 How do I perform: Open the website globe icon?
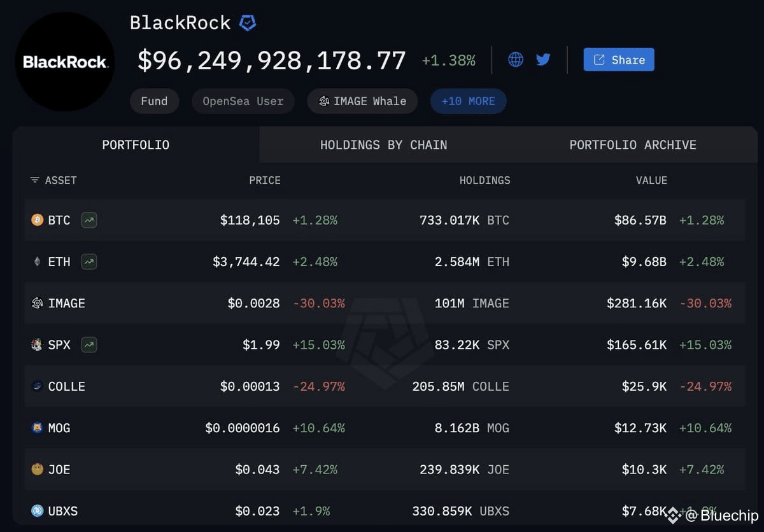coord(516,60)
